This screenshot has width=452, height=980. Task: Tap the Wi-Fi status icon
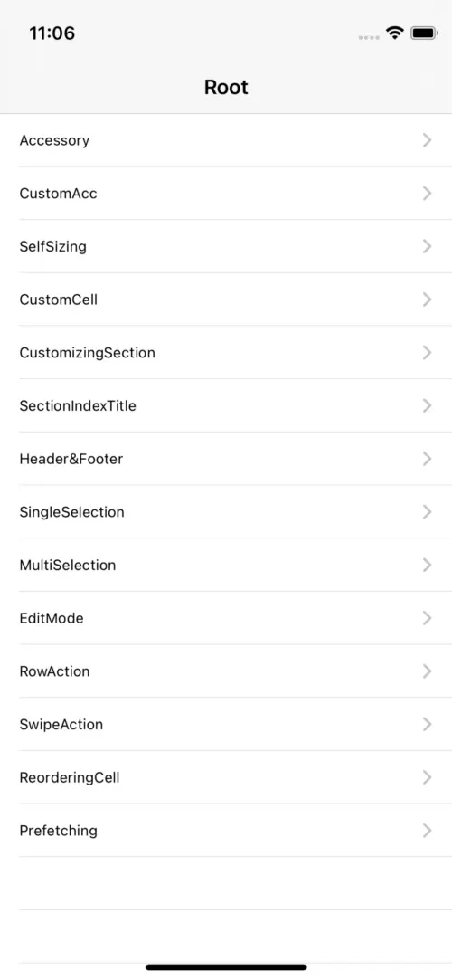394,33
